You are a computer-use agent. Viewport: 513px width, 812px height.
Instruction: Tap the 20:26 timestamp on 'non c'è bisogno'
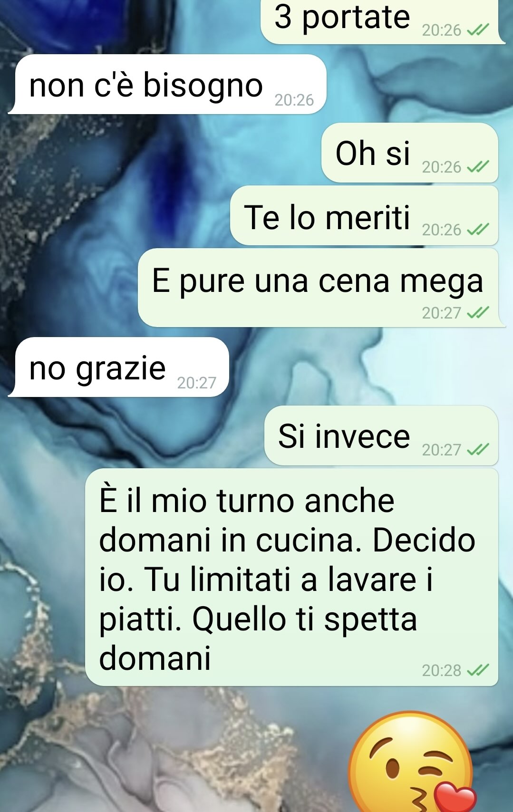294,100
